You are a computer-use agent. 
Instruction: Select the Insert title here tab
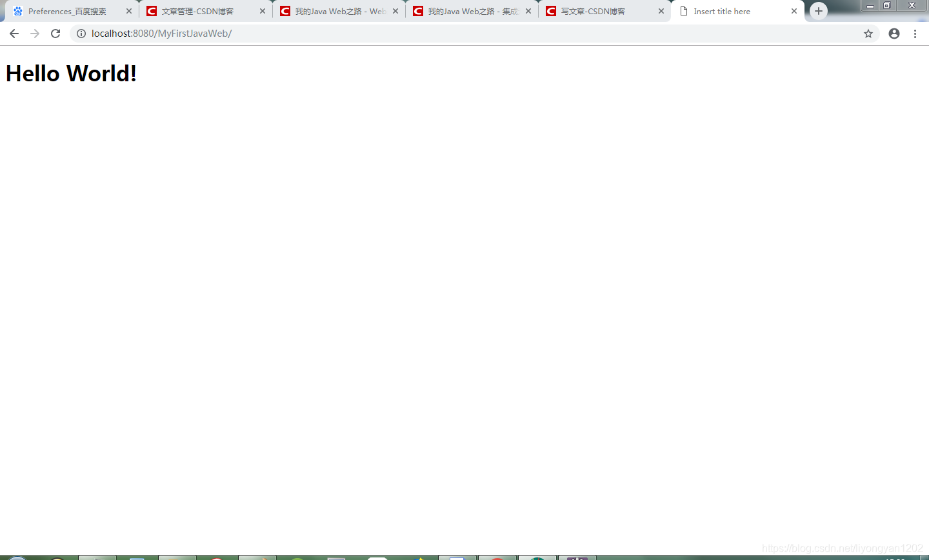pyautogui.click(x=737, y=12)
